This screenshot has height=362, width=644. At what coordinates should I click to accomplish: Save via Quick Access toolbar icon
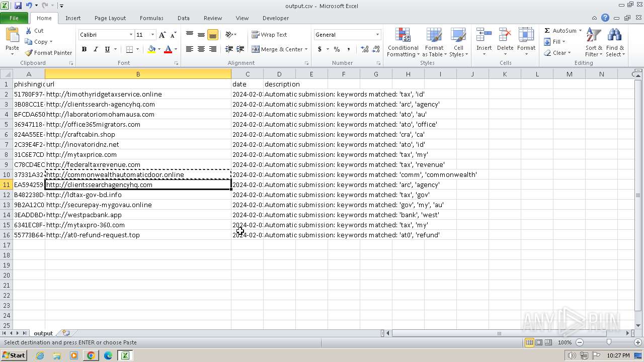(x=18, y=6)
